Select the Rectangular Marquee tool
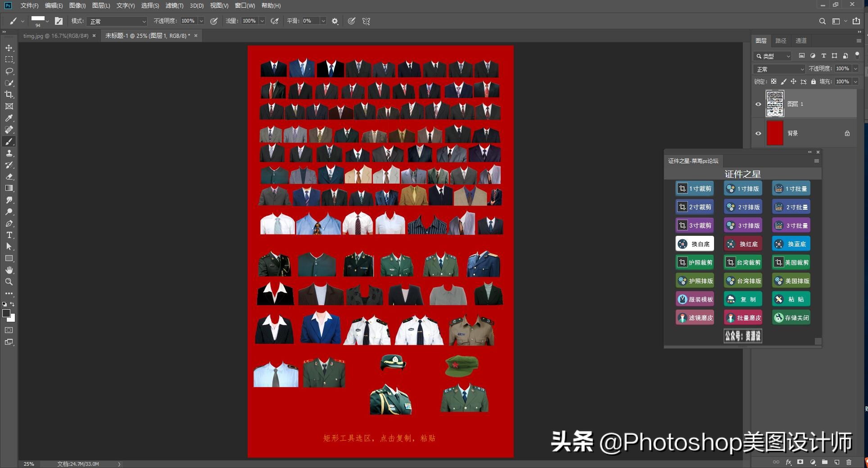Screen dimensions: 868x468 click(9, 59)
